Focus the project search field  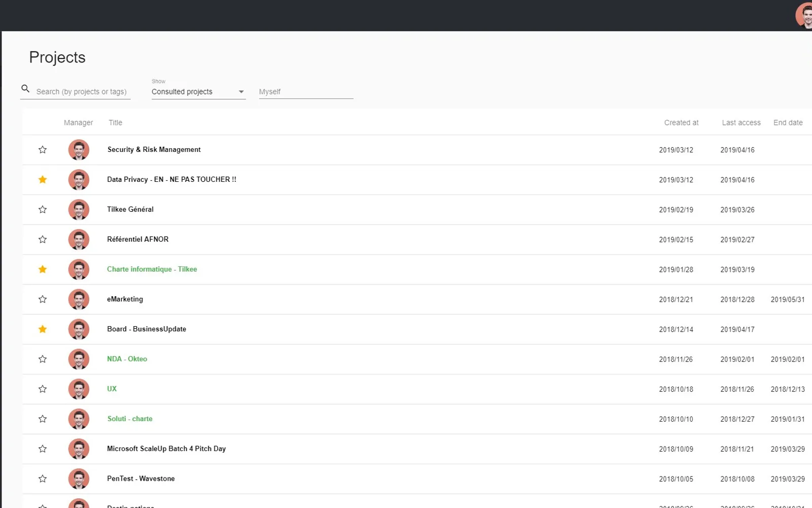pos(83,92)
